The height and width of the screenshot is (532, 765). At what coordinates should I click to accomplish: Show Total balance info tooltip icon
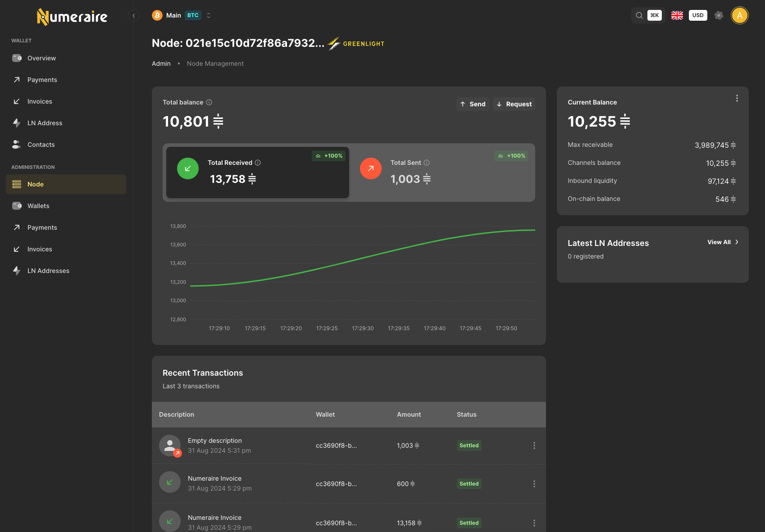pos(209,102)
